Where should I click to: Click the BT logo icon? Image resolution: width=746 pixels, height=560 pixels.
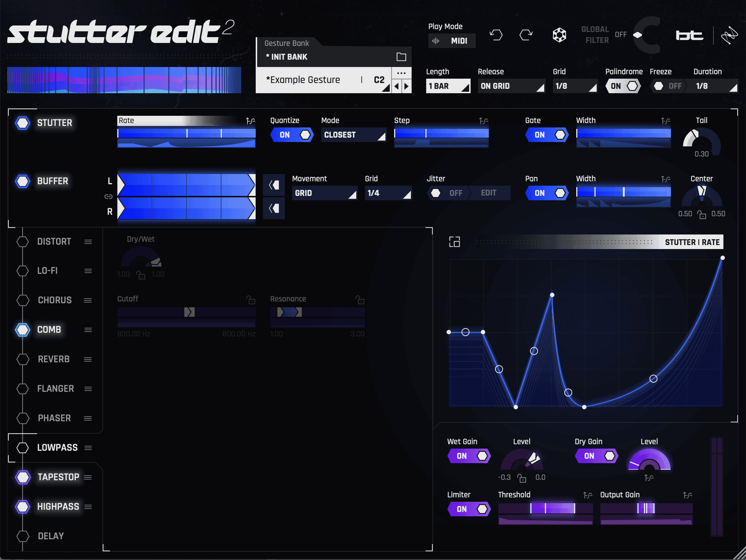[689, 35]
